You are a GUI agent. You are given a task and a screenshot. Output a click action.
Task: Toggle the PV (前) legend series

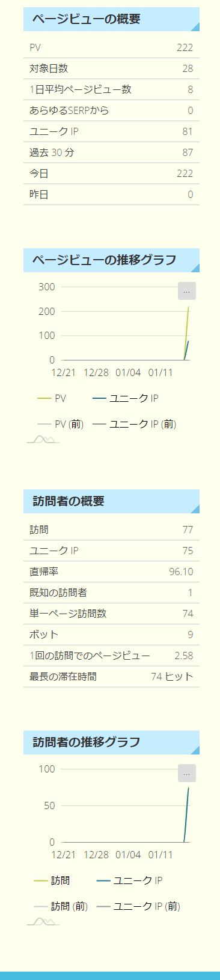pos(60,424)
